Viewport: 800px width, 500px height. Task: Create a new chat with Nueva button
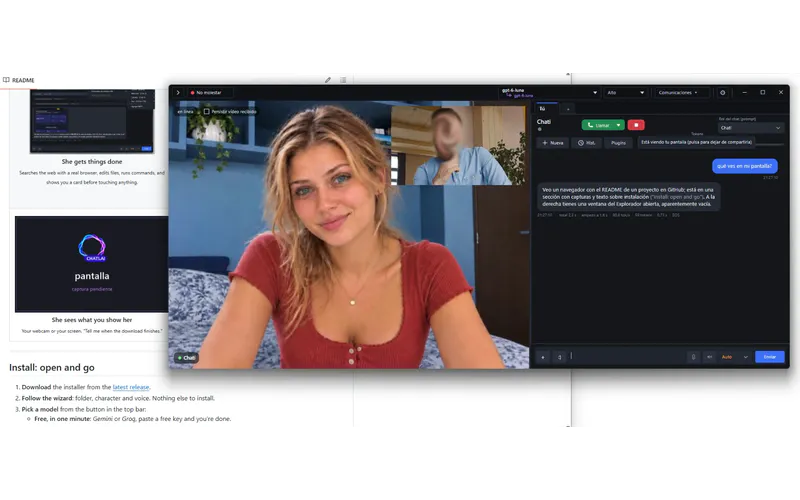pyautogui.click(x=553, y=143)
